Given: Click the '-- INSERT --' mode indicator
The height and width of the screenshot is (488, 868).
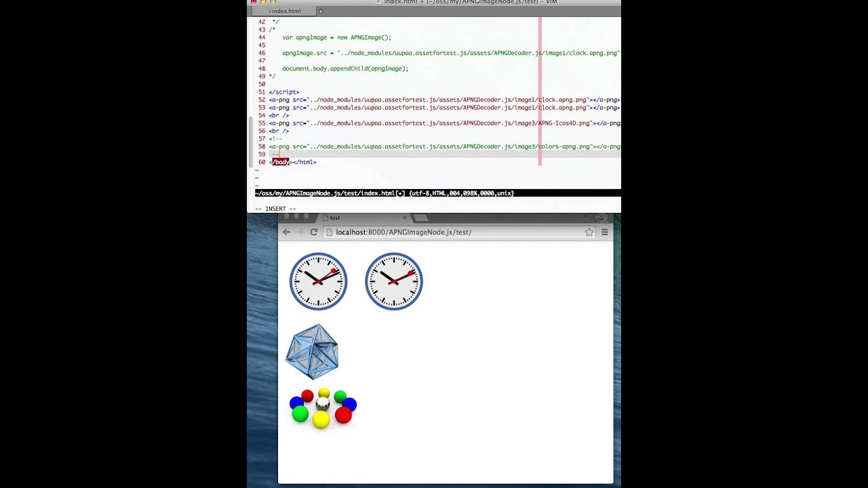Looking at the screenshot, I should coord(275,209).
